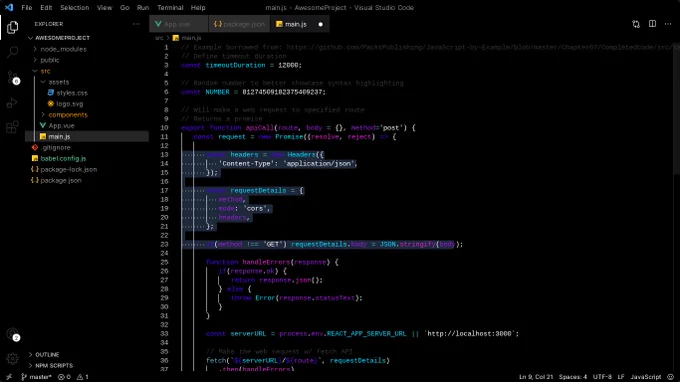Open the .gitignore file

(x=56, y=147)
